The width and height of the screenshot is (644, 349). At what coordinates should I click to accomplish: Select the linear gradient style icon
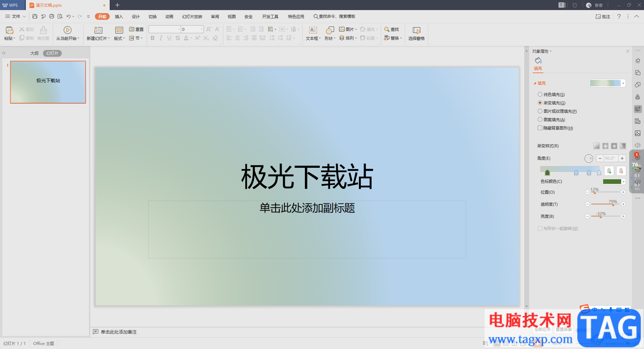[596, 146]
